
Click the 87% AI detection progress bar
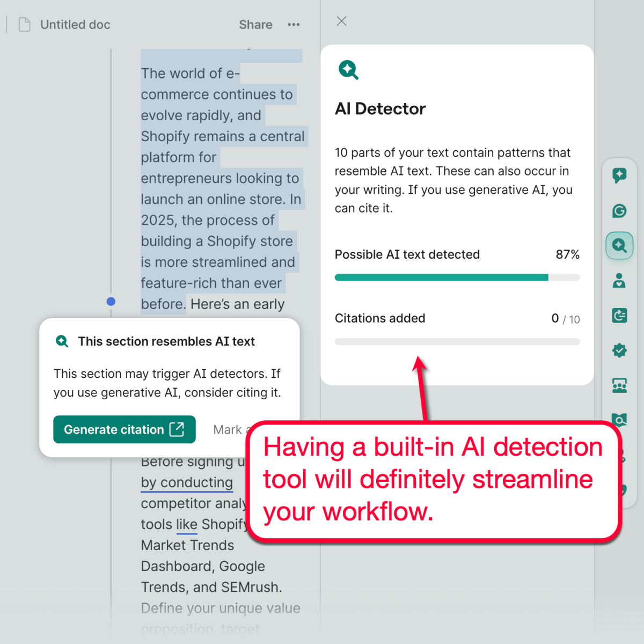point(457,277)
